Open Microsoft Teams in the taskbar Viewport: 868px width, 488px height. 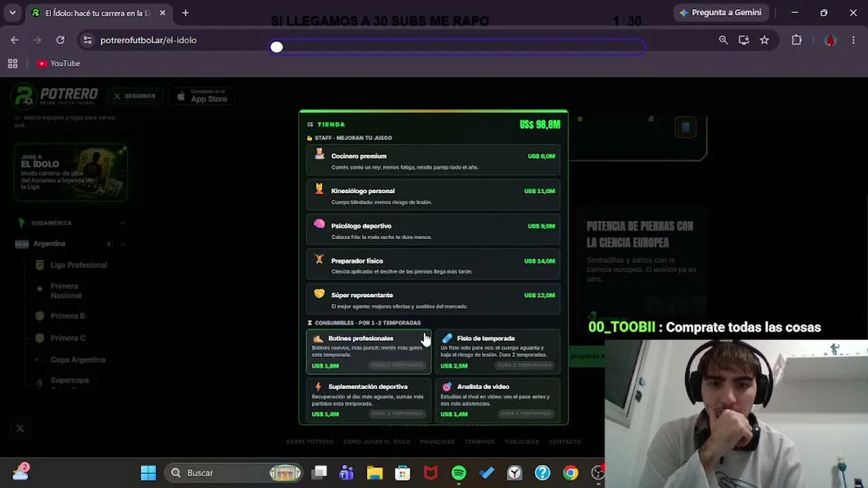[347, 472]
